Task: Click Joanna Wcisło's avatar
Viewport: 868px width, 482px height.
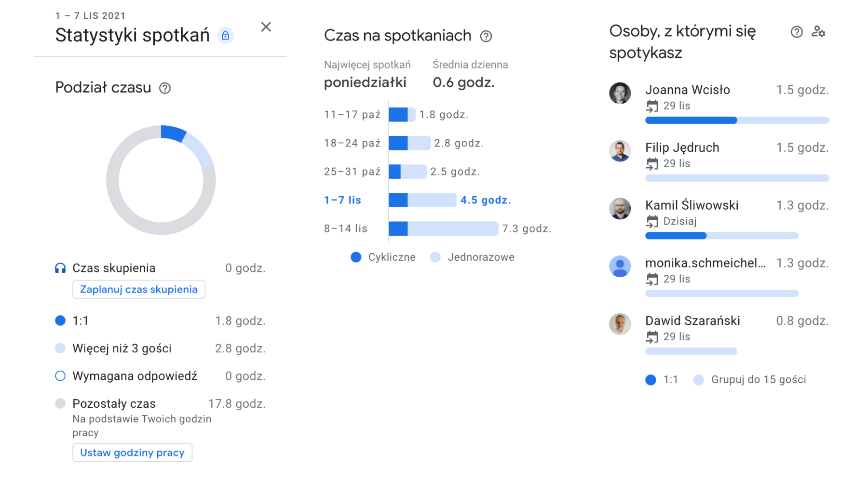Action: point(620,94)
